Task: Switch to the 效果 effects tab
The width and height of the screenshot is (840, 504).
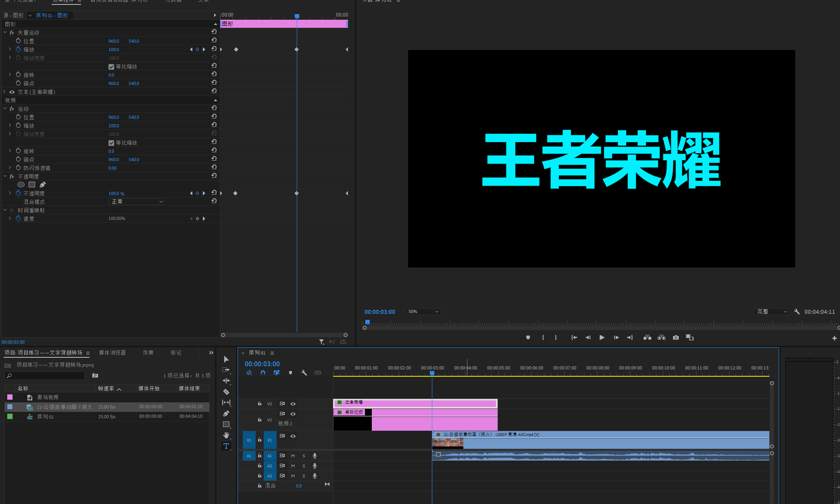Action: click(148, 353)
